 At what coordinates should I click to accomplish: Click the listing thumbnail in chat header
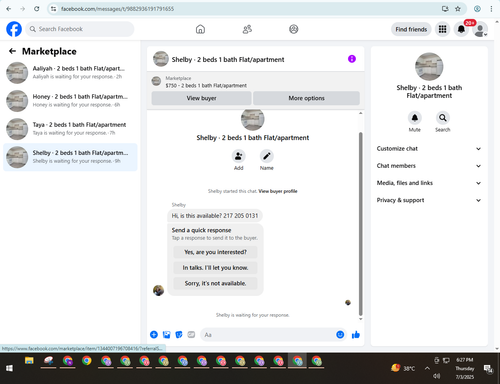161,59
